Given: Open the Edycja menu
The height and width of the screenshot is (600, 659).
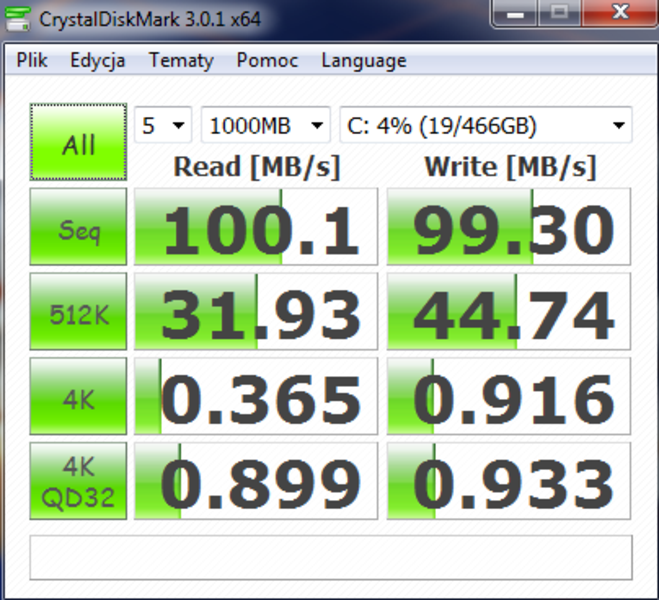Looking at the screenshot, I should click(x=98, y=60).
